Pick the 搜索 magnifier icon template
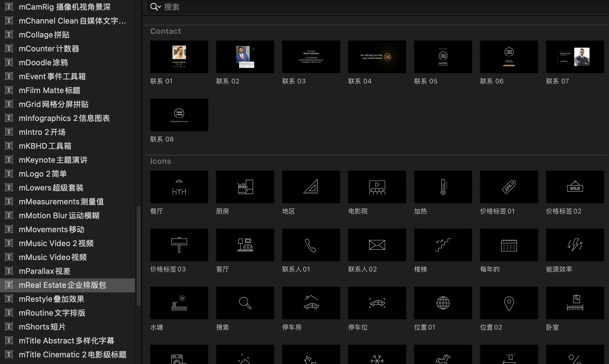609x364 pixels. pyautogui.click(x=245, y=303)
